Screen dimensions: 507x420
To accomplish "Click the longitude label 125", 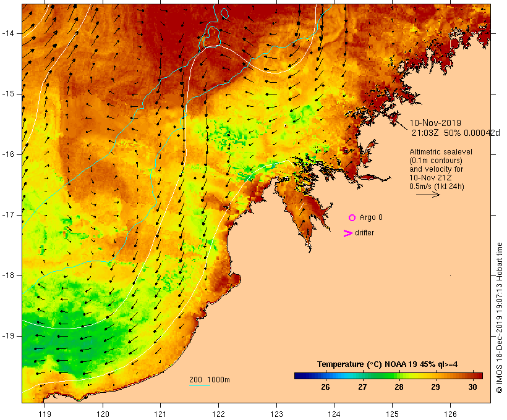I will [392, 414].
